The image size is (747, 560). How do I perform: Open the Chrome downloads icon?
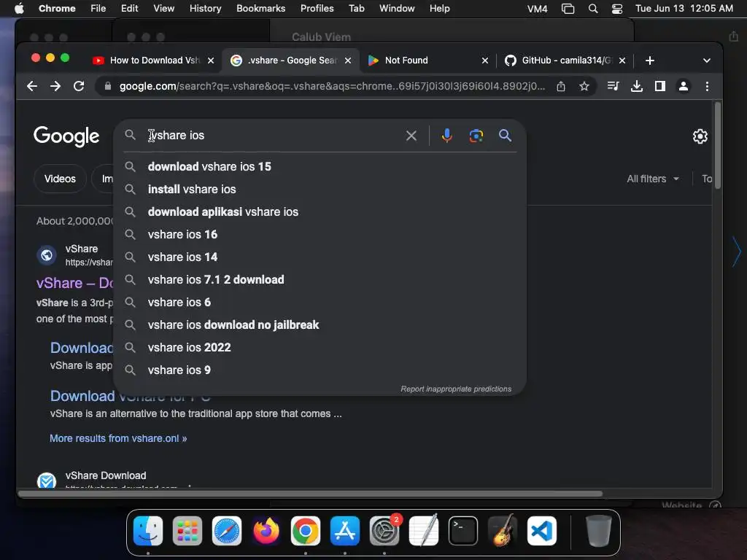636,86
